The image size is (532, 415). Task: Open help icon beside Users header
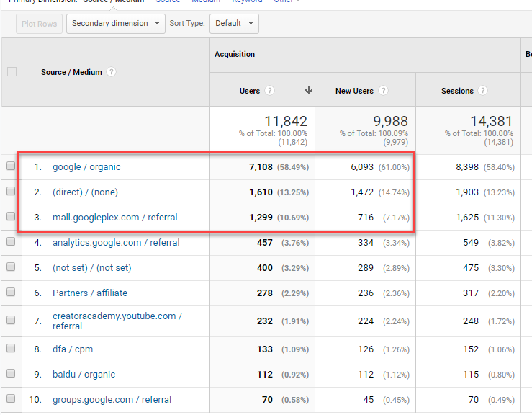269,91
